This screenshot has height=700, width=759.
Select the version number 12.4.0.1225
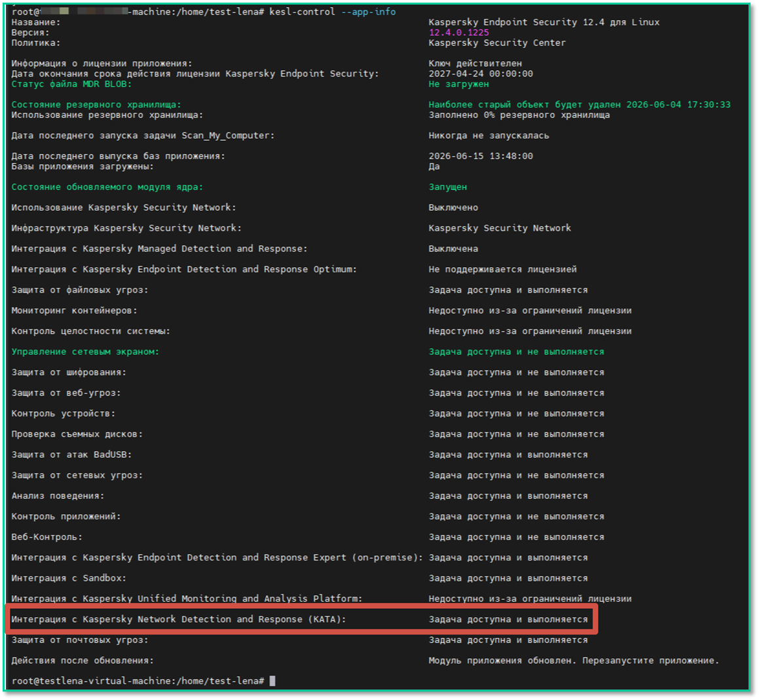[458, 33]
